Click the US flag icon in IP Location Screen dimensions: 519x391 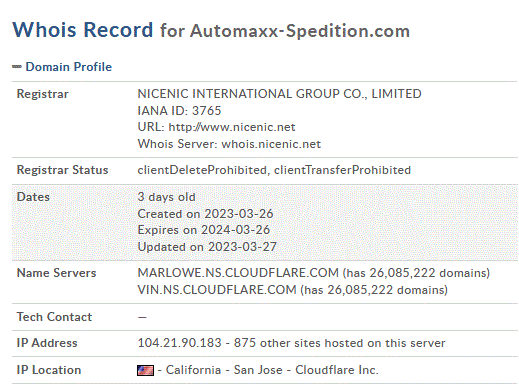[145, 370]
